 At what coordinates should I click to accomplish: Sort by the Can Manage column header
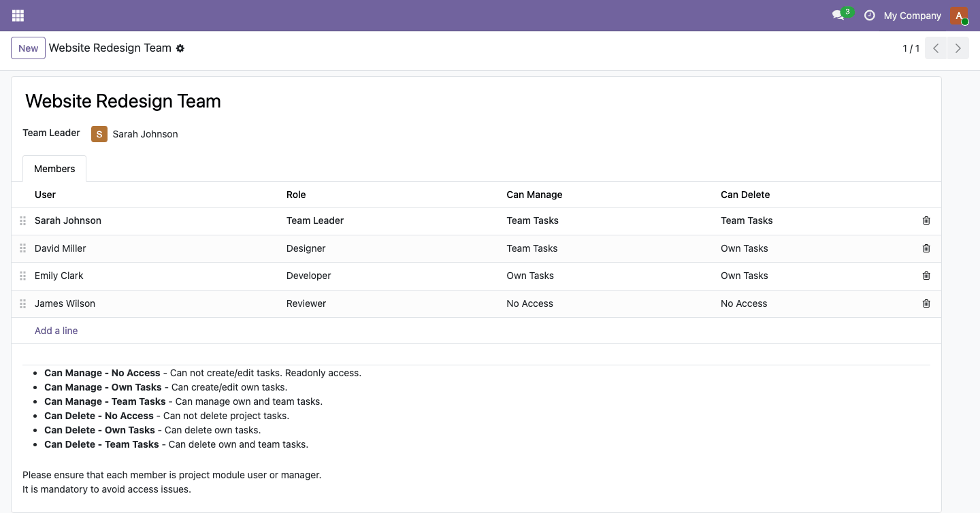534,195
